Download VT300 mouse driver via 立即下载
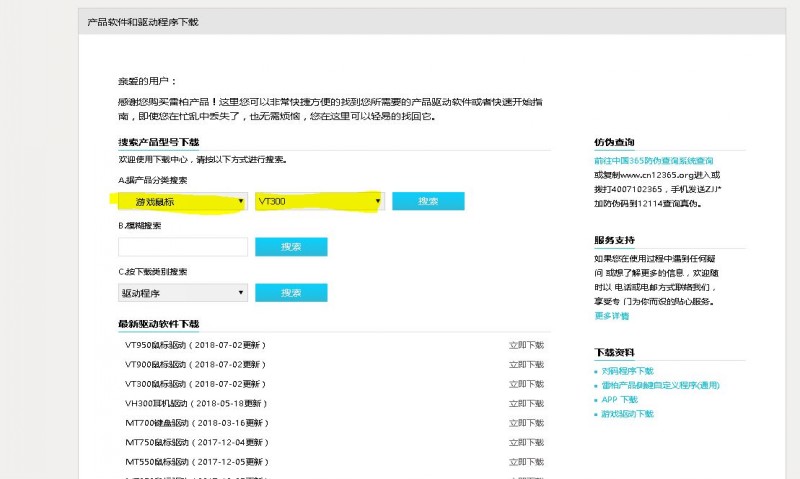The height and width of the screenshot is (479, 800). pos(526,384)
